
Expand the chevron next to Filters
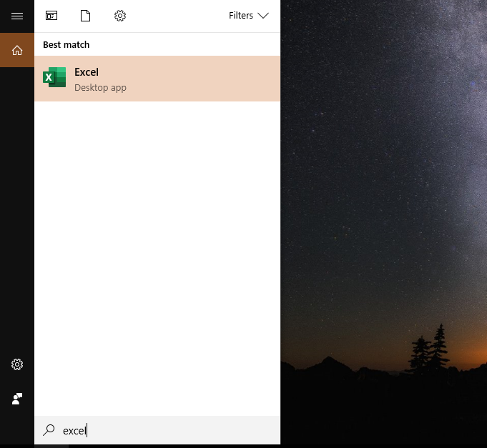coord(263,16)
